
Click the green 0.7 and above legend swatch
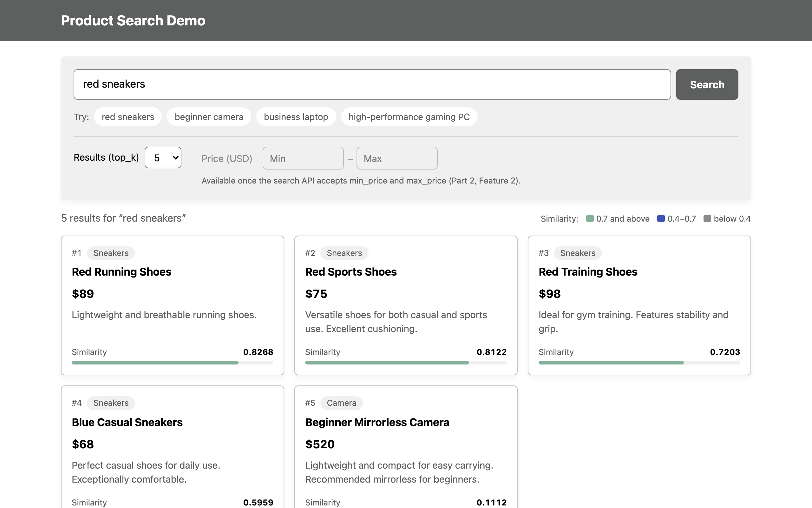point(590,218)
